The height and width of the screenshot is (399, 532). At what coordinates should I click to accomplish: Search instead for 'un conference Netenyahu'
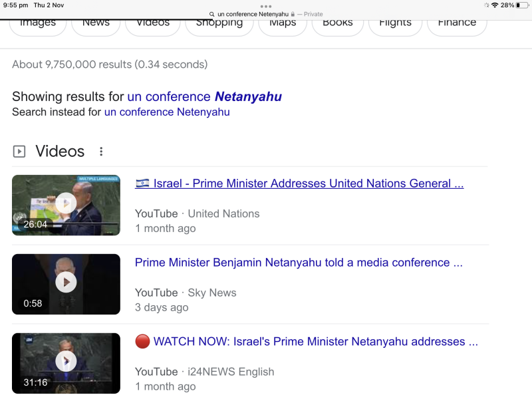click(x=167, y=112)
